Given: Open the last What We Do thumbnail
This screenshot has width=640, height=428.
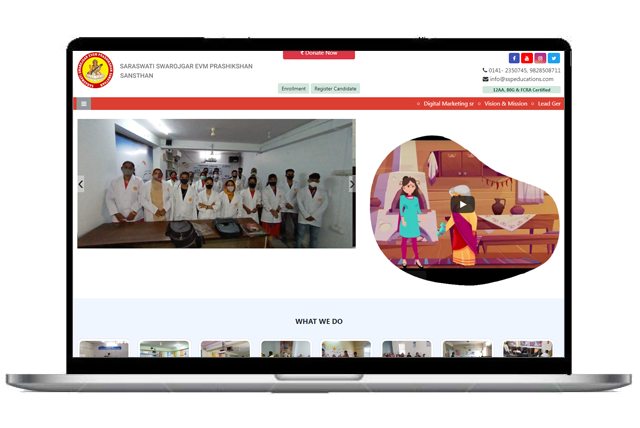Looking at the screenshot, I should click(527, 349).
